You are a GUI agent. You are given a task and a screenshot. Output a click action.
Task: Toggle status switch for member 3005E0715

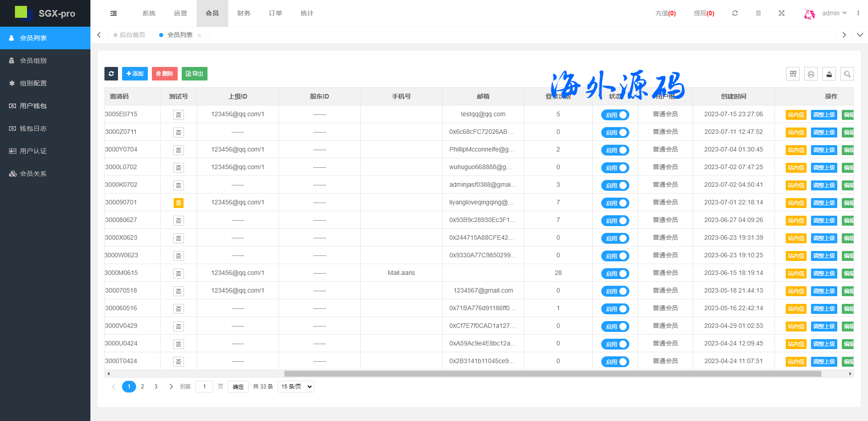pos(615,115)
